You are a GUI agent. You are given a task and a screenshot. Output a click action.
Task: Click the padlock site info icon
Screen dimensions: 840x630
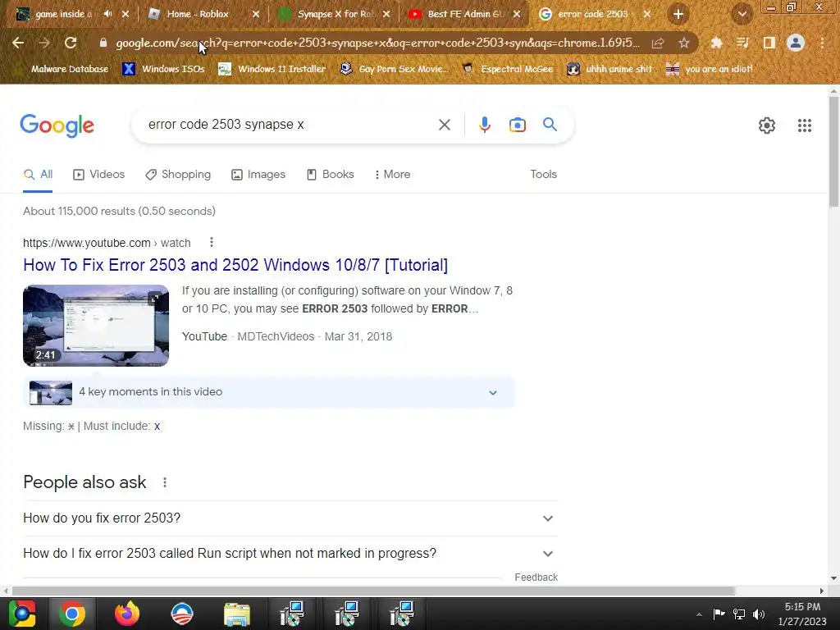(x=103, y=43)
